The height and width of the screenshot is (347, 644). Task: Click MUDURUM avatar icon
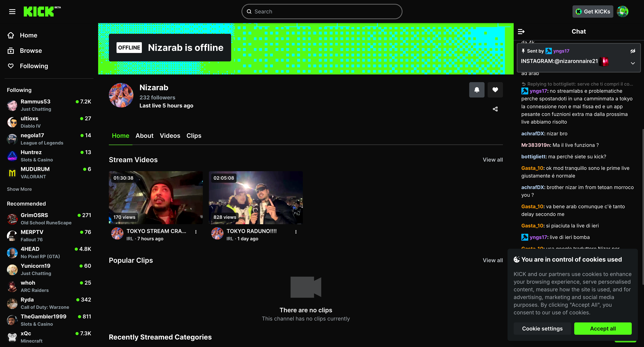[12, 173]
